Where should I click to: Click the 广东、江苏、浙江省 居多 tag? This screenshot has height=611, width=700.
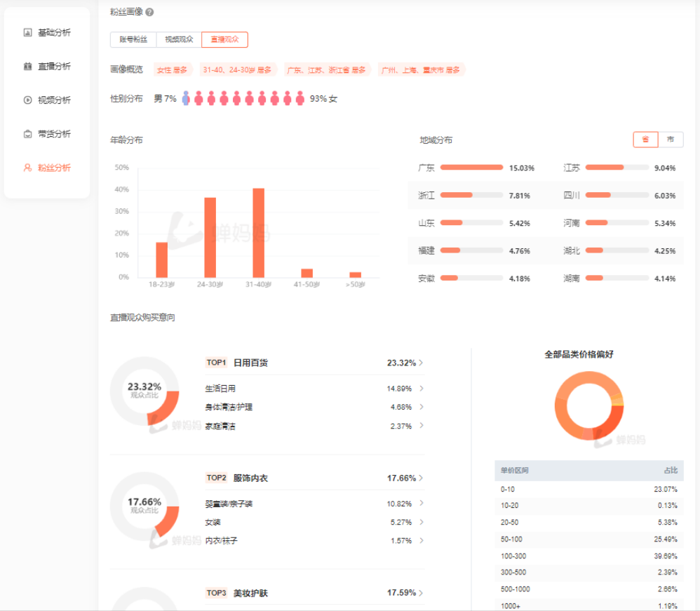[x=327, y=69]
